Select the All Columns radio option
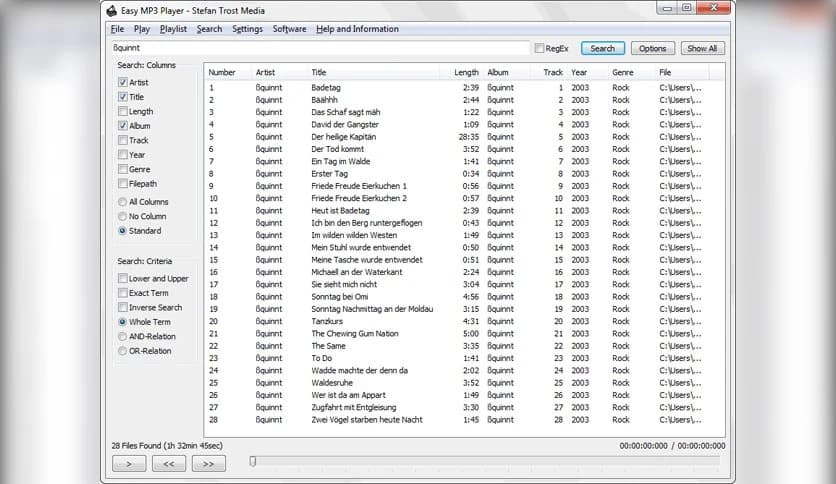836x484 pixels. click(123, 201)
